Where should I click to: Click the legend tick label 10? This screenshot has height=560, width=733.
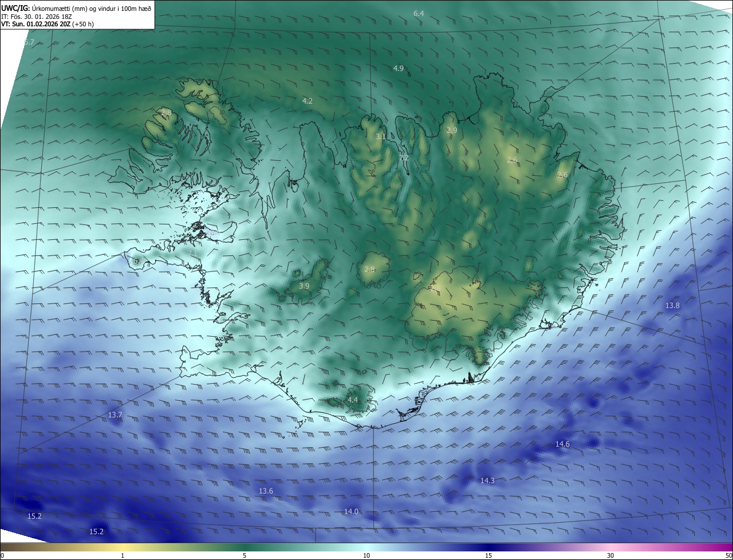[x=366, y=555]
